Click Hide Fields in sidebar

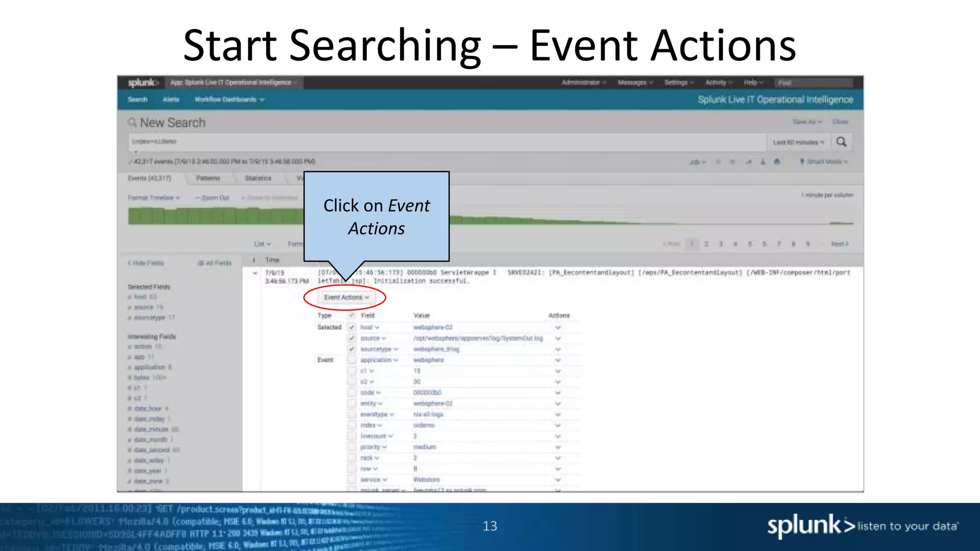(x=146, y=263)
